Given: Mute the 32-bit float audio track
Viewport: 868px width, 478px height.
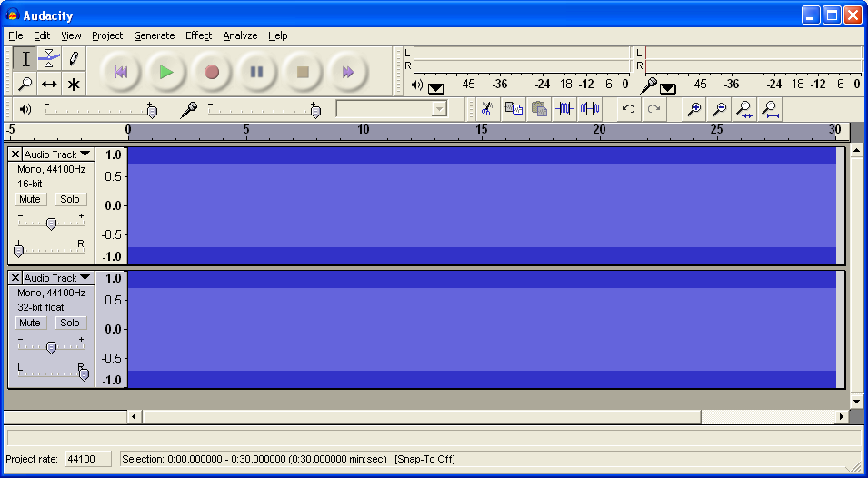Looking at the screenshot, I should pos(30,323).
